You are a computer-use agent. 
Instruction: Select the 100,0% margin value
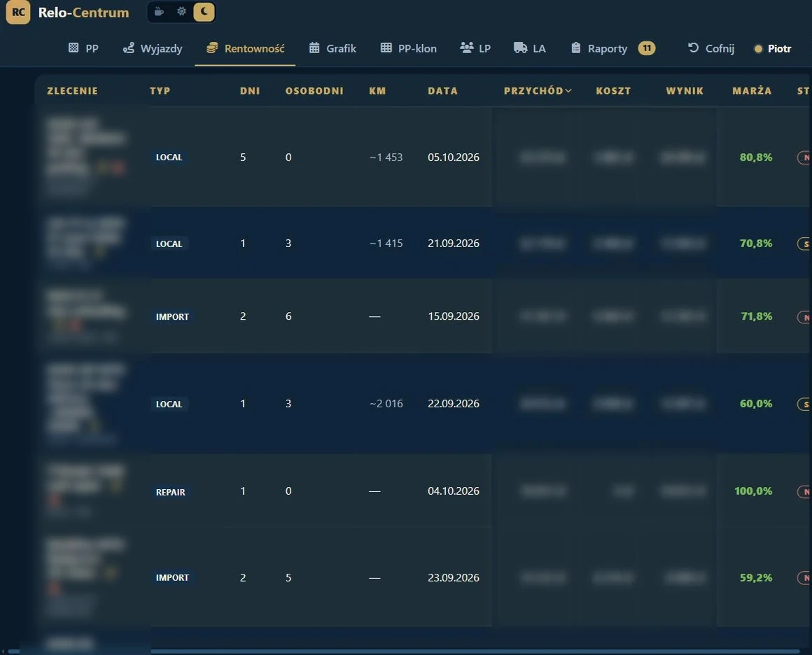point(753,491)
